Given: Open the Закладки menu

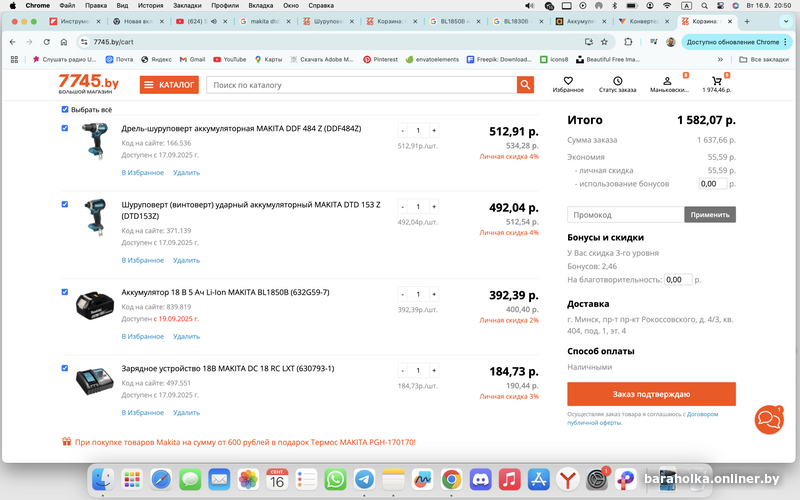Looking at the screenshot, I should pyautogui.click(x=187, y=6).
